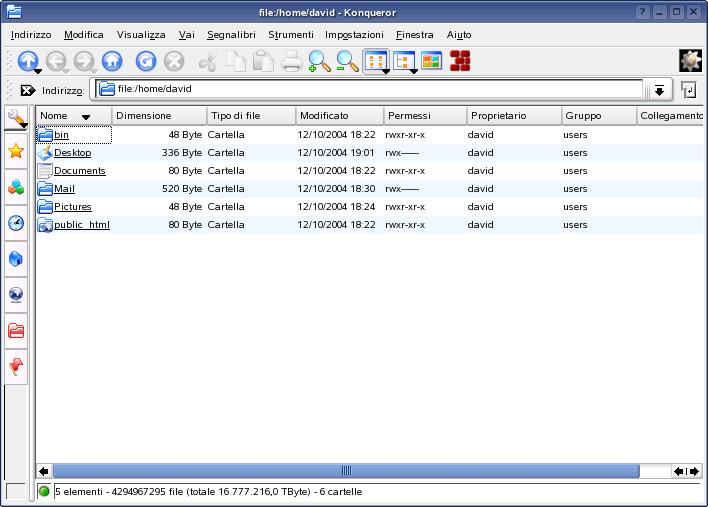Open Network globe sidebar tab

16,295
